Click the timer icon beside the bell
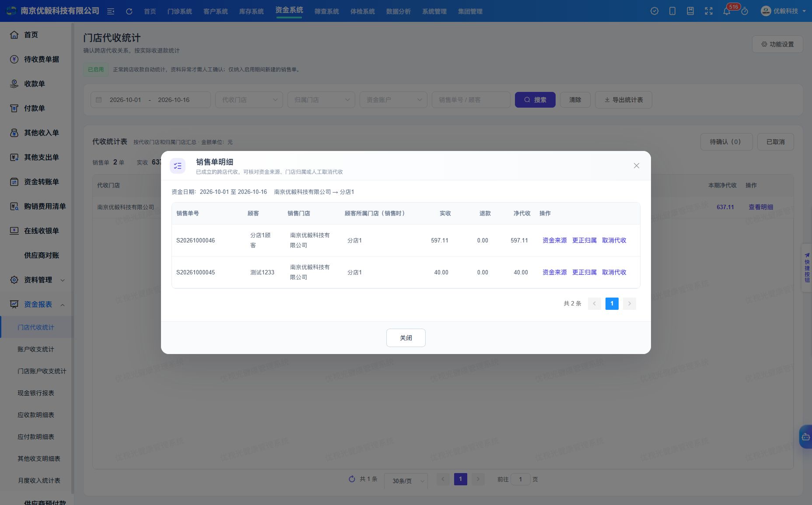Viewport: 812px width, 505px height. click(745, 11)
